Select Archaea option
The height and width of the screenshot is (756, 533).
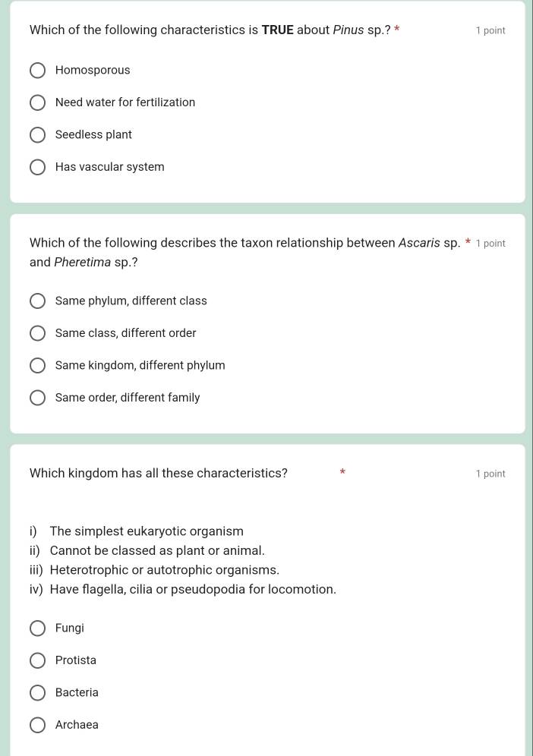click(37, 724)
